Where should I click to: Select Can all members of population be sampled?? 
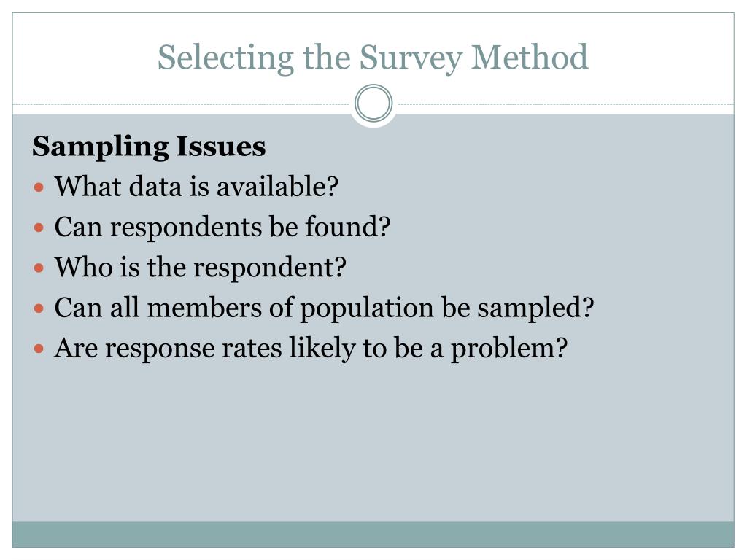click(325, 308)
